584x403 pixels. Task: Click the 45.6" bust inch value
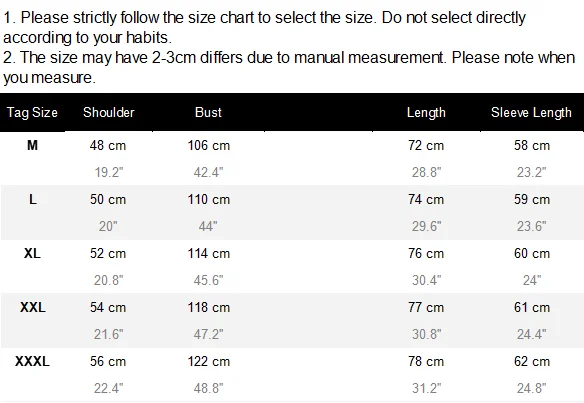(x=208, y=280)
